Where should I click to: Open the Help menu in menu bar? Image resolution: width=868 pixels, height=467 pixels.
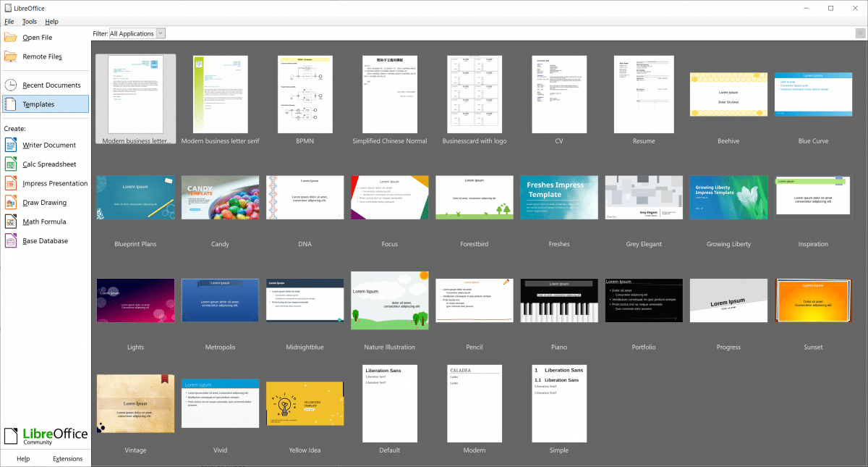tap(51, 22)
